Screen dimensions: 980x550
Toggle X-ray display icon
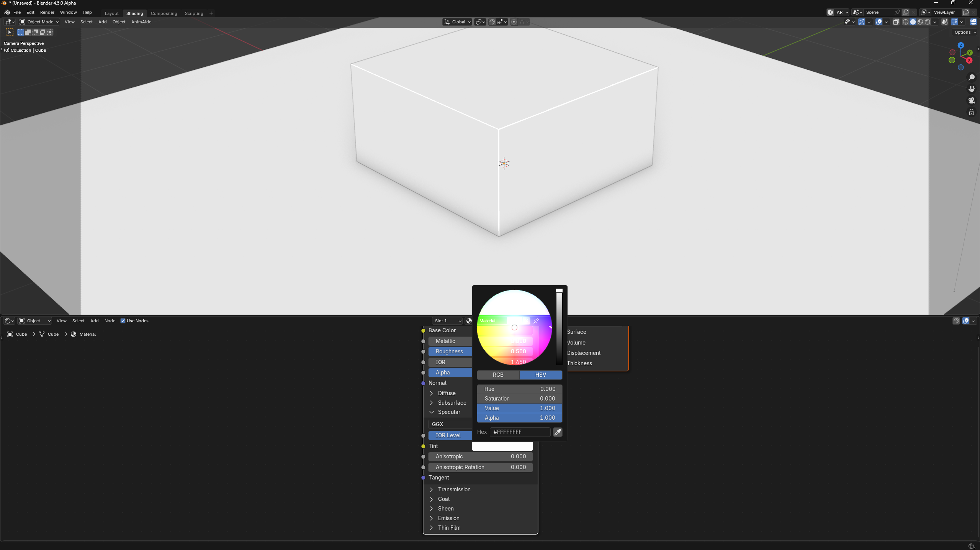click(x=896, y=22)
